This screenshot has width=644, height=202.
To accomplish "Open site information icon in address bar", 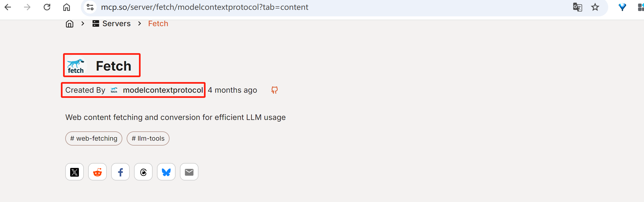I will [x=90, y=7].
